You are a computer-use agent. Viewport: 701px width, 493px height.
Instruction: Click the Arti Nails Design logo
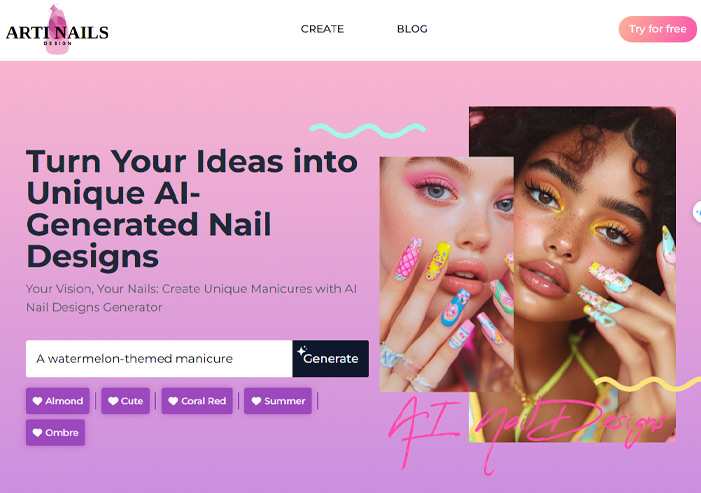click(x=57, y=30)
